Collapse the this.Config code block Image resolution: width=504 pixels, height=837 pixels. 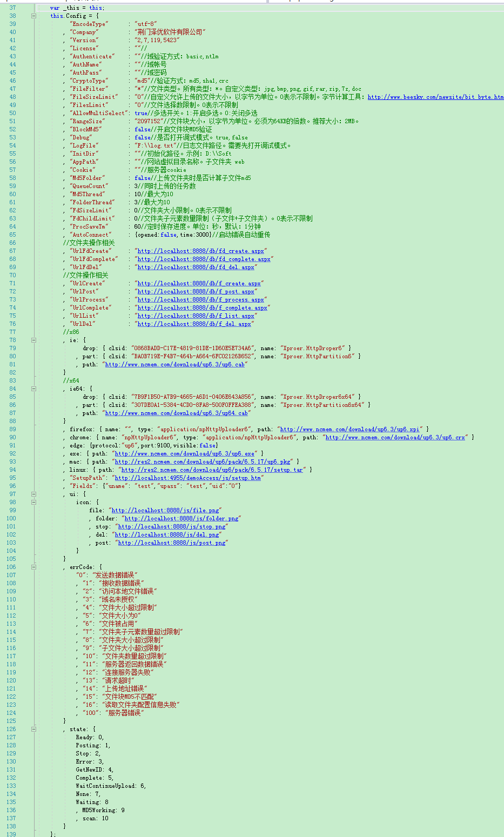(33, 16)
